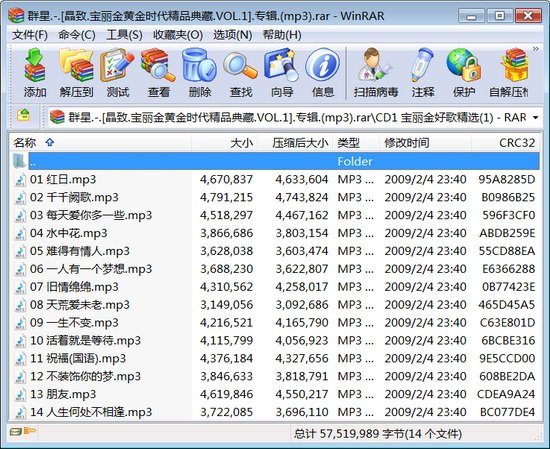Click the 解压到 (Extract to) icon
The height and width of the screenshot is (449, 550).
[x=76, y=73]
